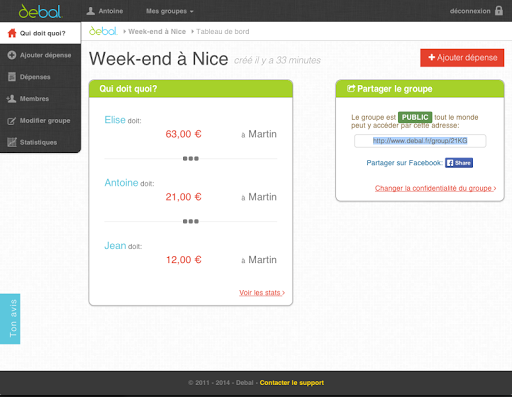Open the Ton avis feedback tab
Viewport: 512px width, 397px height.
tap(10, 319)
